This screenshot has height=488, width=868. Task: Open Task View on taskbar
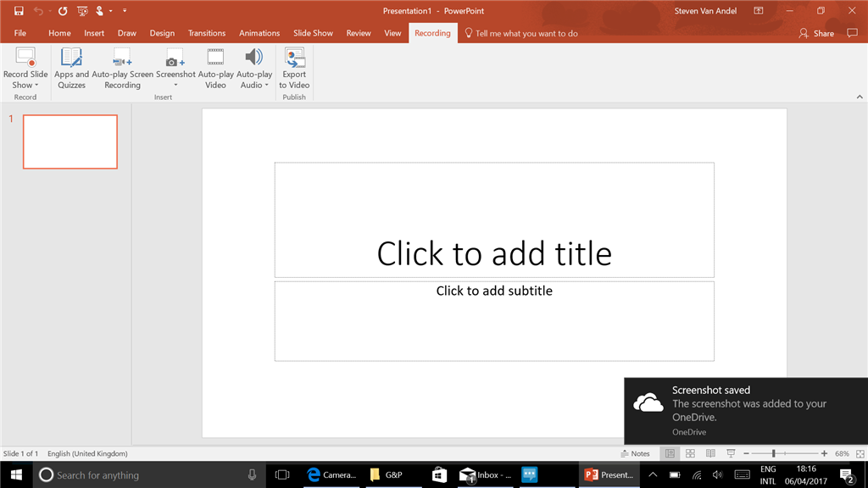282,474
